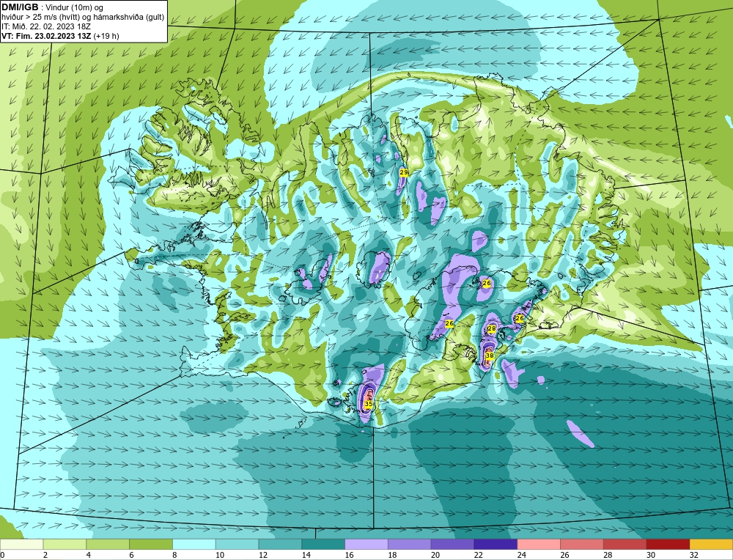Viewport: 733px width, 560px height.
Task: Pick the medium green 4–6 legend swatch
Action: [108, 545]
